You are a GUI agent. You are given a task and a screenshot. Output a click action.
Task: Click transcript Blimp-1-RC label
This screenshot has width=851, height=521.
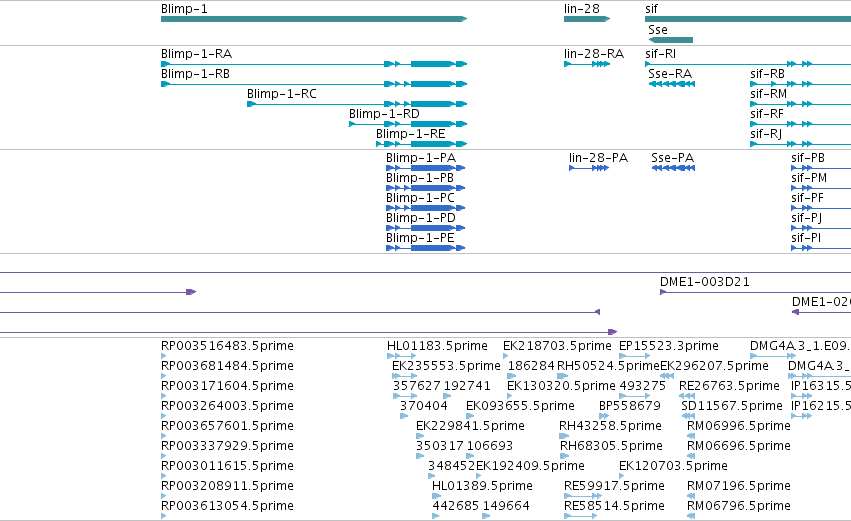(282, 94)
